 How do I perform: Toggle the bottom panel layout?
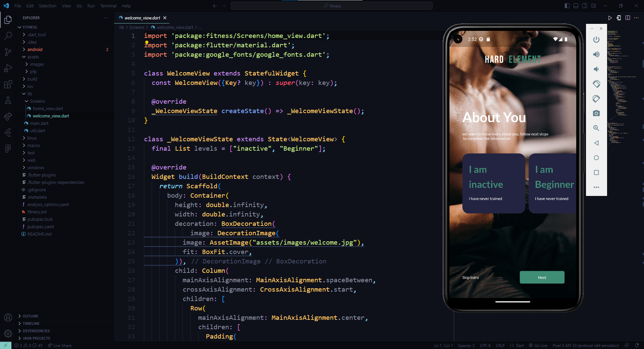click(x=576, y=6)
